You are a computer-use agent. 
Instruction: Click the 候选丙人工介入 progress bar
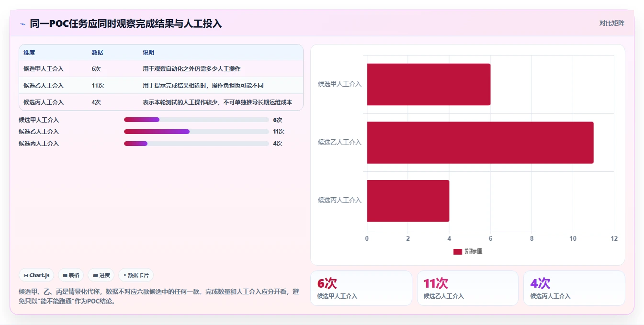tap(196, 144)
